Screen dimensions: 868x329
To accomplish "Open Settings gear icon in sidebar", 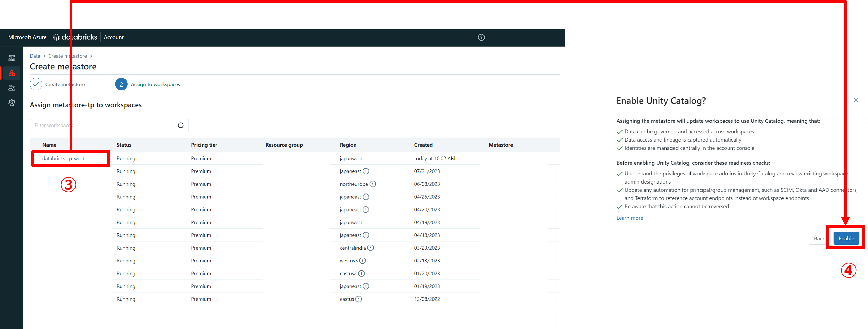I will [x=12, y=103].
